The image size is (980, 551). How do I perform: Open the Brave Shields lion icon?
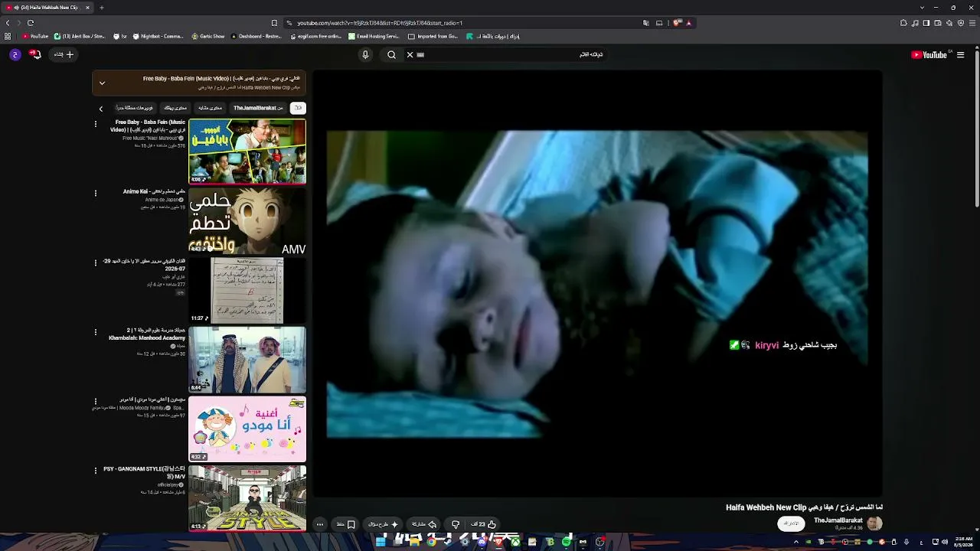pos(677,23)
